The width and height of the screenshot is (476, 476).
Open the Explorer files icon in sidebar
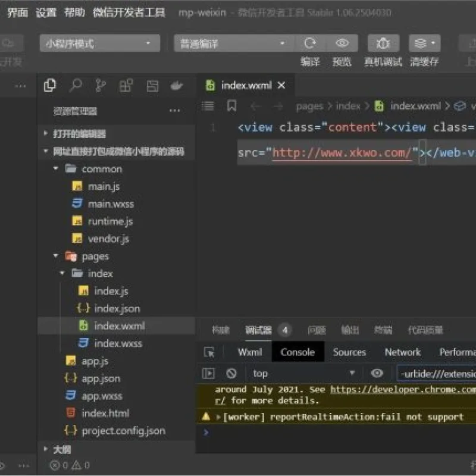pyautogui.click(x=50, y=86)
